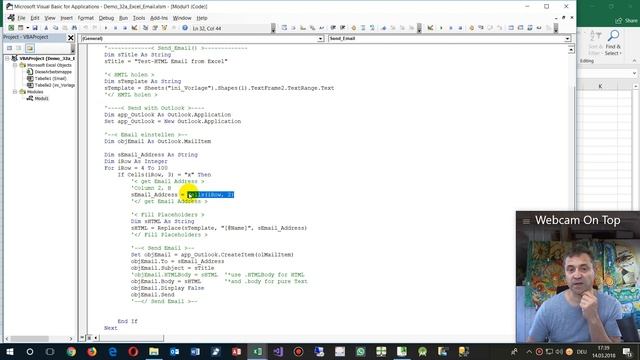Click the View Object icon in Project pane
The image size is (640, 360).
(19, 48)
